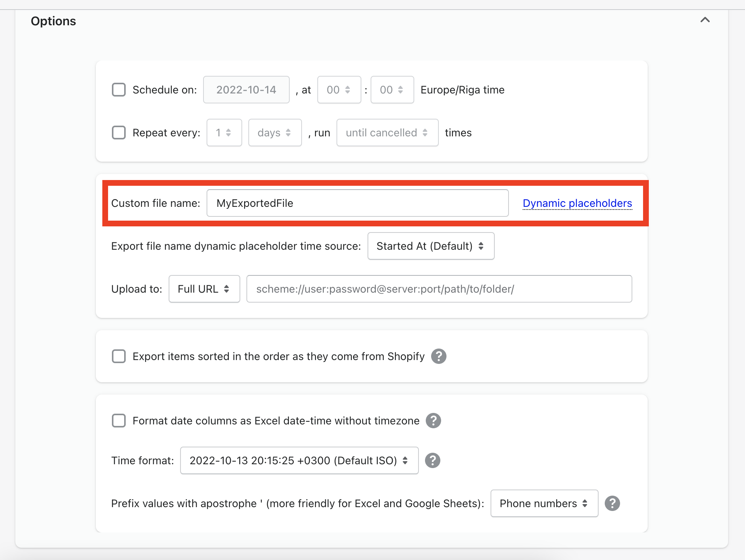Click help icon beside Time format dropdown
Image resolution: width=745 pixels, height=560 pixels.
432,460
